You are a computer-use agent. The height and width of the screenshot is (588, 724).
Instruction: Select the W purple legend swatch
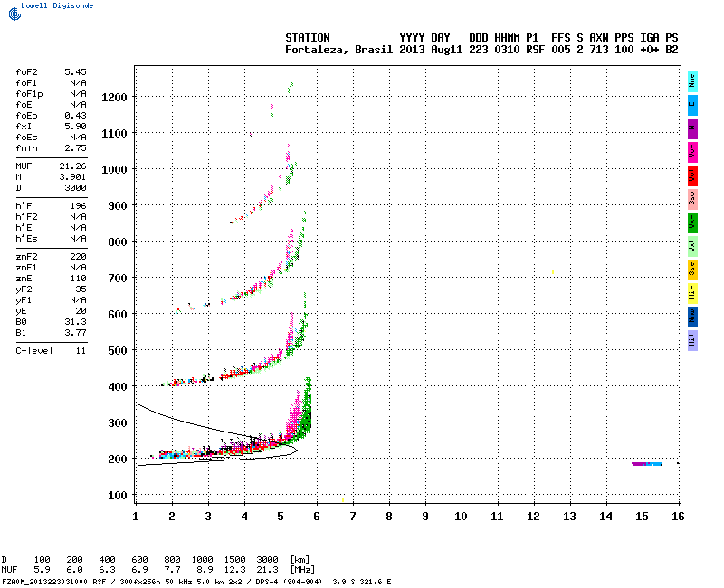[x=692, y=128]
